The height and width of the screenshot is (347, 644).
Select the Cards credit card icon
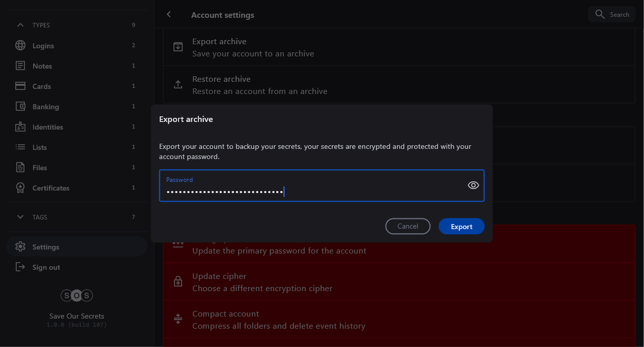(x=20, y=86)
